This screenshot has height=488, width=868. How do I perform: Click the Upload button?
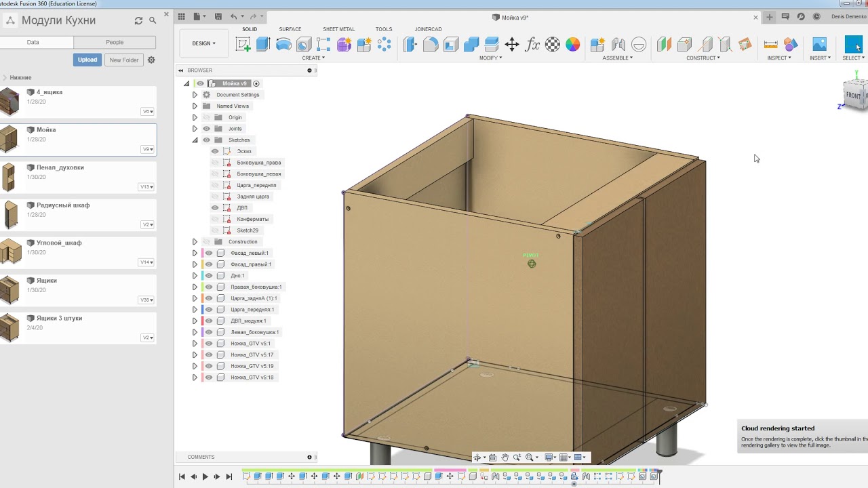pos(87,60)
